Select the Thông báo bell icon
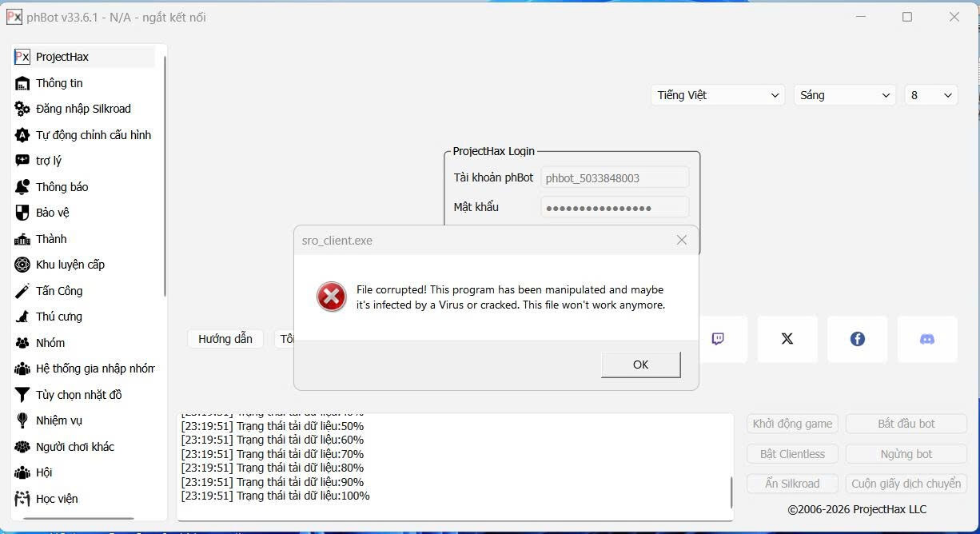The image size is (980, 534). pyautogui.click(x=22, y=187)
